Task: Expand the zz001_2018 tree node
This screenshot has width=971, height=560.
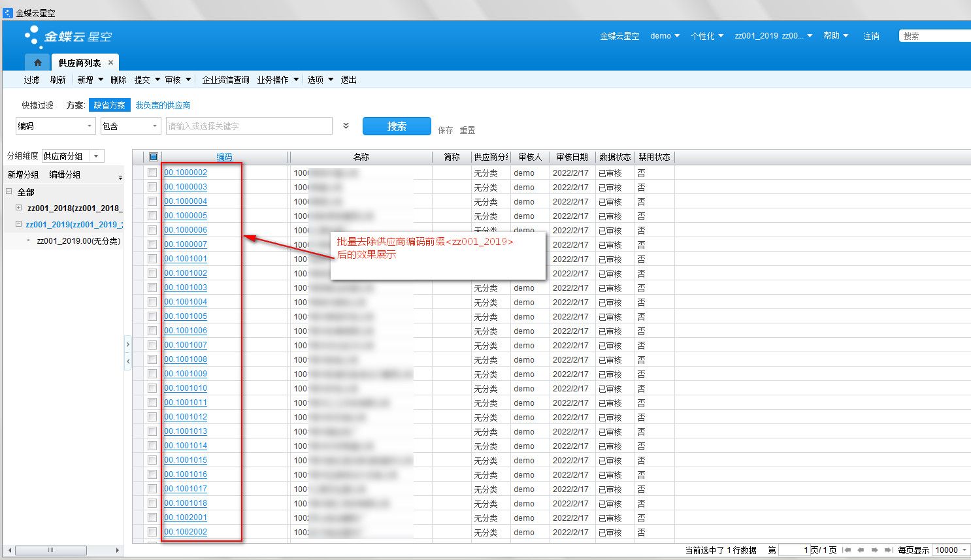Action: coord(18,208)
